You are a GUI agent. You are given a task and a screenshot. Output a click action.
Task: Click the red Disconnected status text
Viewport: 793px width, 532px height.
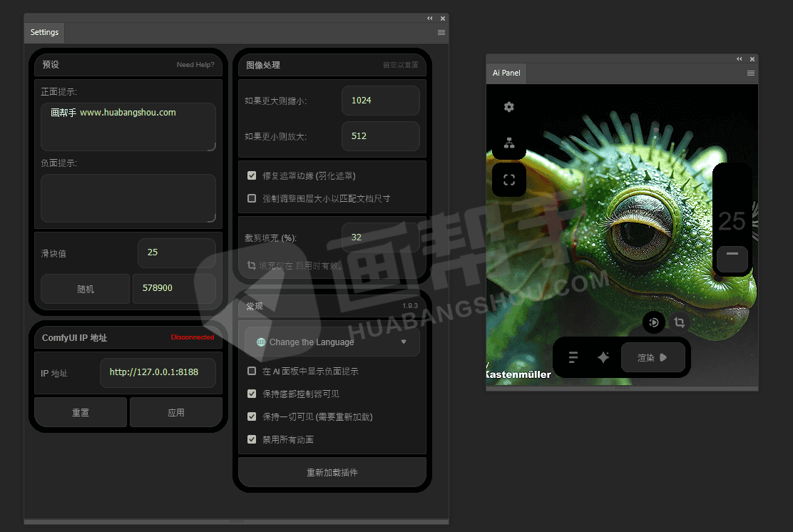pos(192,337)
